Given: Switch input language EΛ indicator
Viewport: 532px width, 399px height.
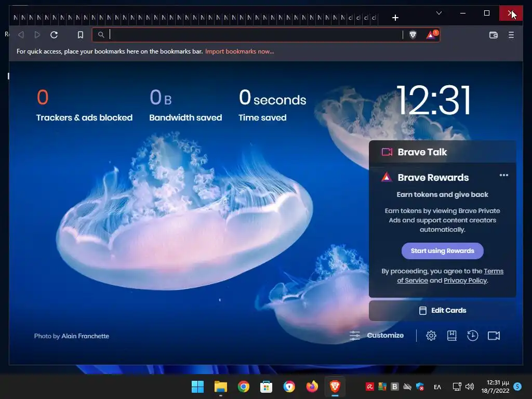Looking at the screenshot, I should coord(437,387).
